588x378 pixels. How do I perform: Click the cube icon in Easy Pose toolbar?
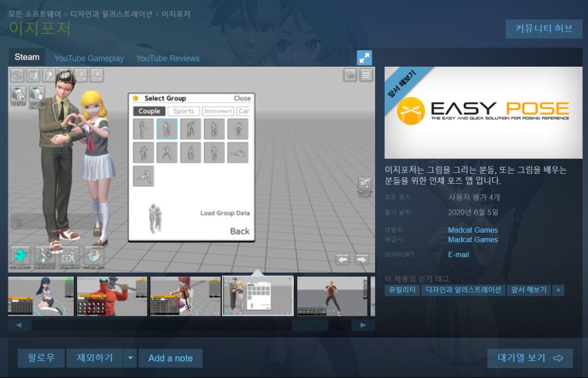(33, 75)
